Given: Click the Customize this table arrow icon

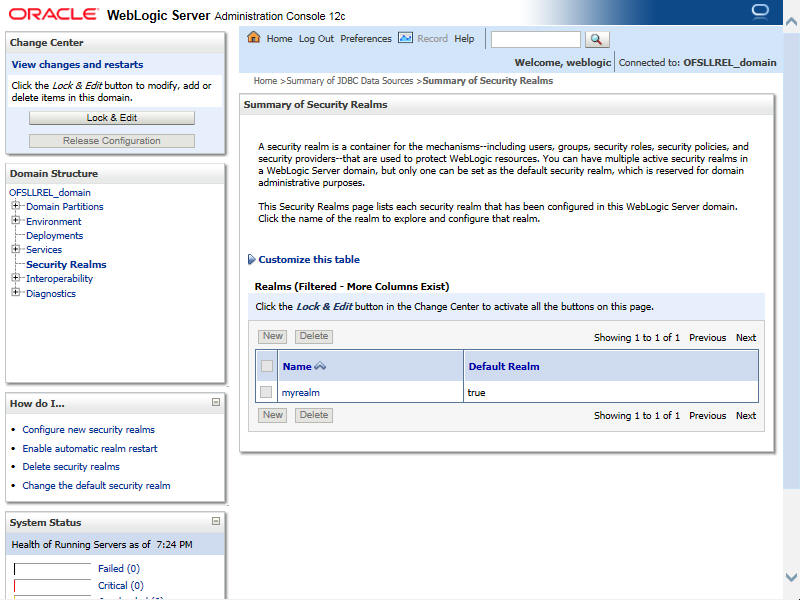Looking at the screenshot, I should point(251,259).
